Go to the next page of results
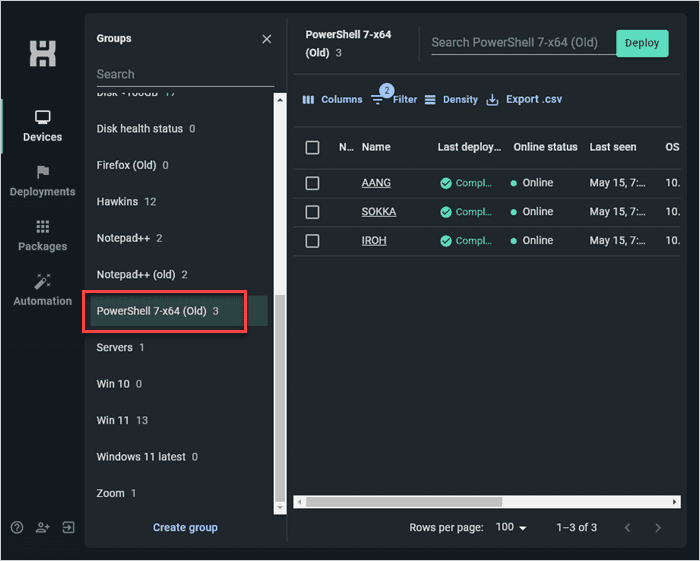This screenshot has height=561, width=700. click(658, 528)
